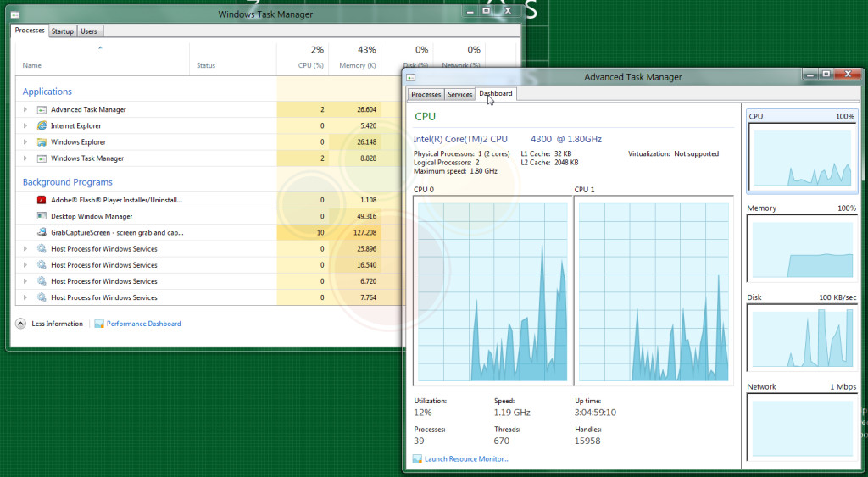
Task: Open the Services tab in Advanced Task Manager
Action: tap(459, 95)
